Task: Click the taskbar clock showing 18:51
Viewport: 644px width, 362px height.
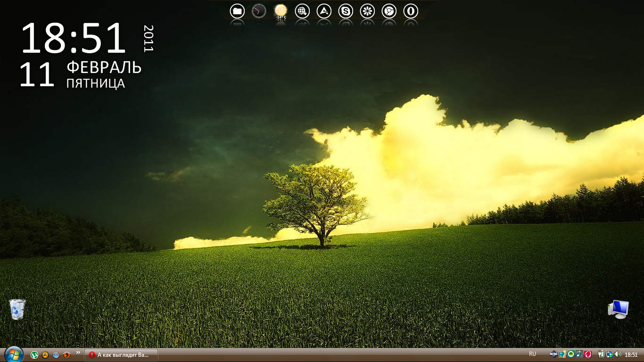Action: point(631,354)
